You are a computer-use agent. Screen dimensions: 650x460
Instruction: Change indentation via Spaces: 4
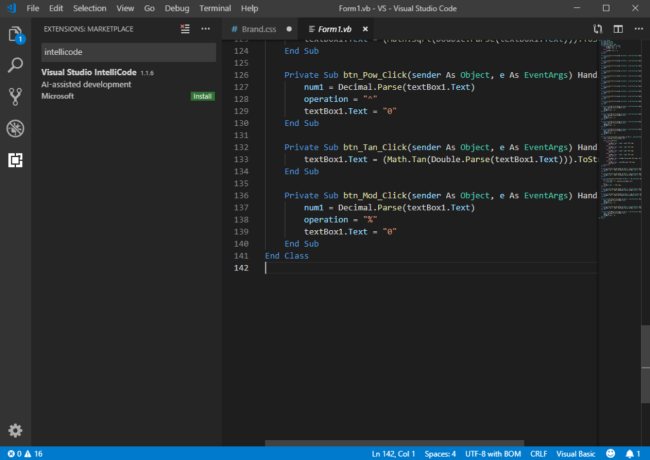tap(440, 454)
